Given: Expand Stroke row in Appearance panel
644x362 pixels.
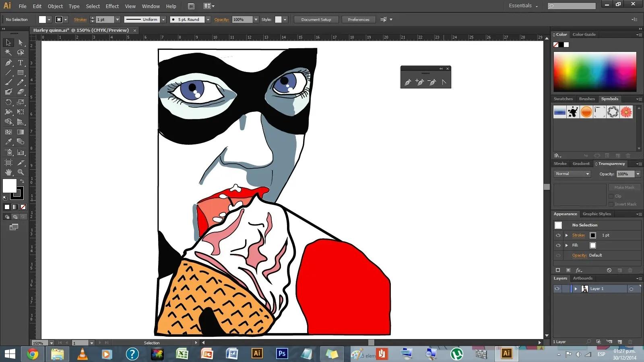Looking at the screenshot, I should coord(566,235).
